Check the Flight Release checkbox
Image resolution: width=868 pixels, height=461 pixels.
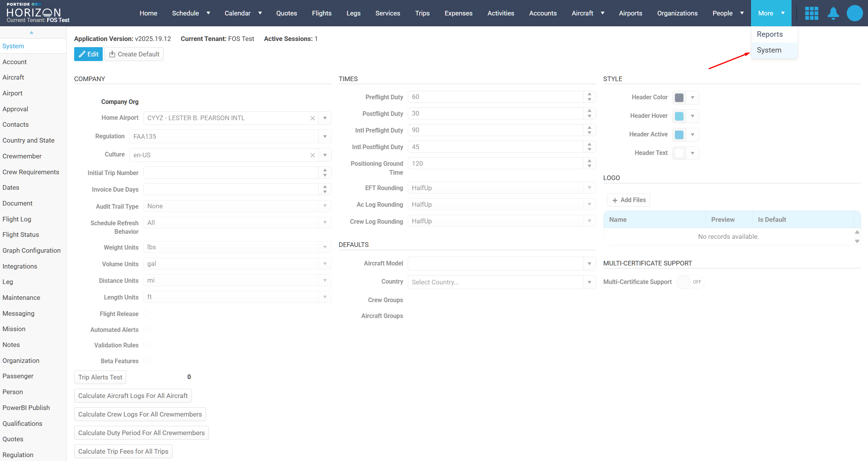[146, 313]
